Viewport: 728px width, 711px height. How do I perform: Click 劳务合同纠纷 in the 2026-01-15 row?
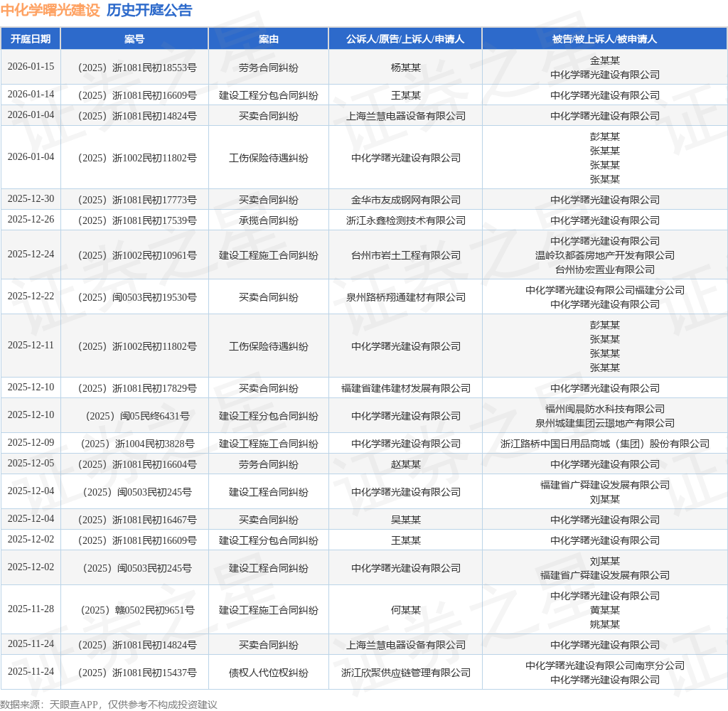tap(268, 68)
